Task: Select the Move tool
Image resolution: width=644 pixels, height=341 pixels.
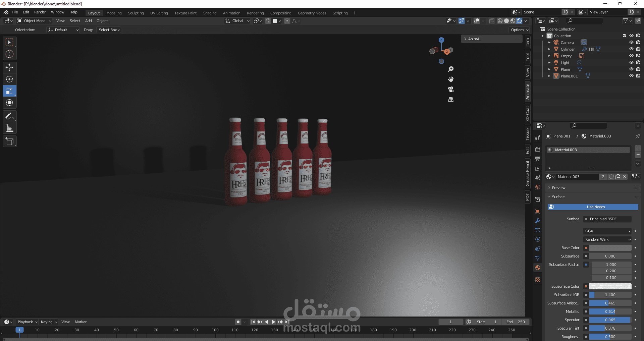Action: [x=9, y=67]
